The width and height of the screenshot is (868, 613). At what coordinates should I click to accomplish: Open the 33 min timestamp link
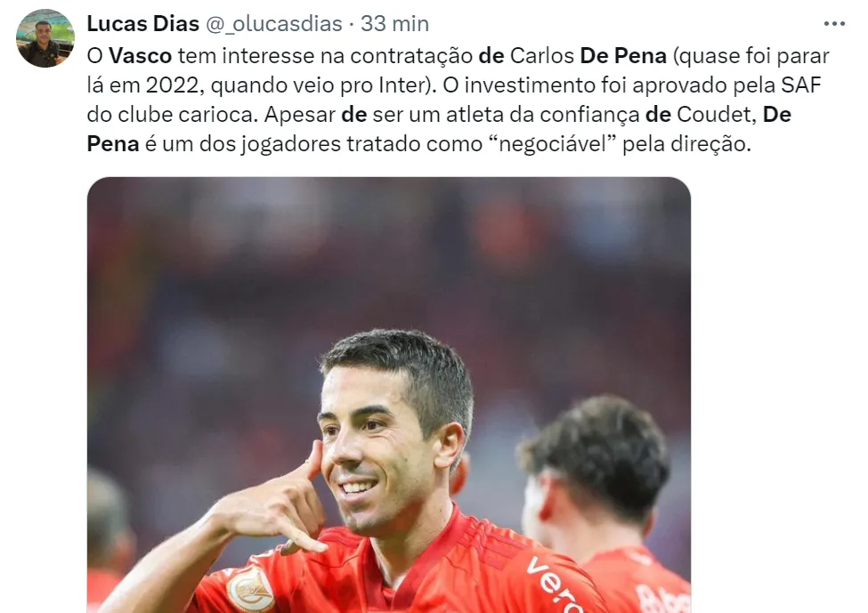pyautogui.click(x=394, y=24)
